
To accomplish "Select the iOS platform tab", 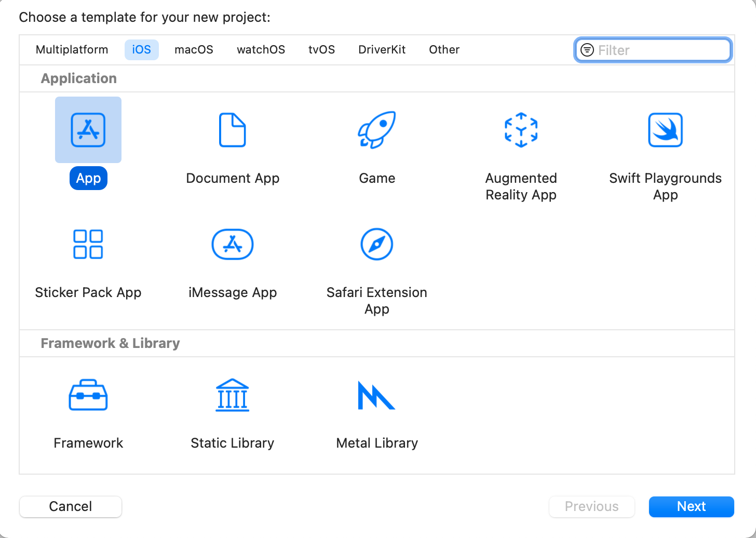I will (x=142, y=50).
